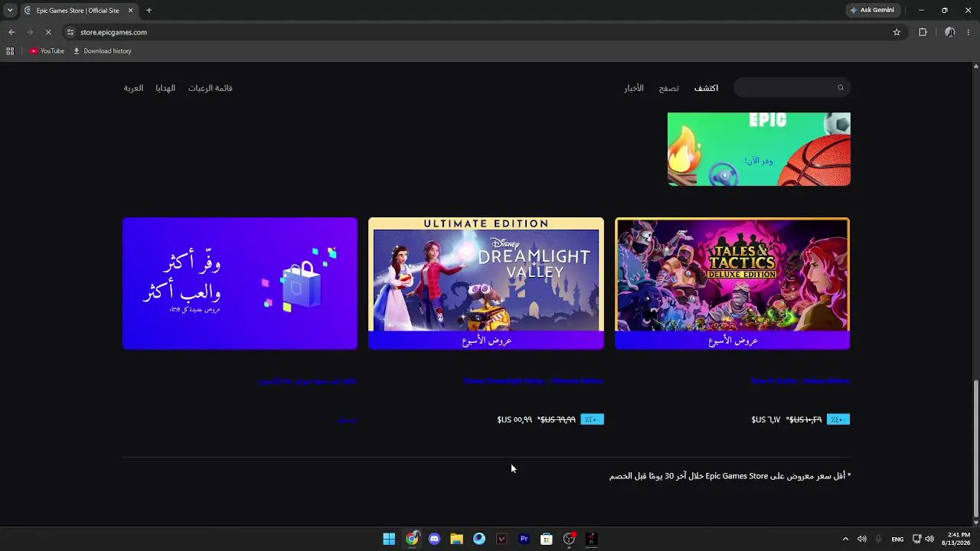Switch to Chrome in the taskbar
980x551 pixels.
click(x=412, y=539)
